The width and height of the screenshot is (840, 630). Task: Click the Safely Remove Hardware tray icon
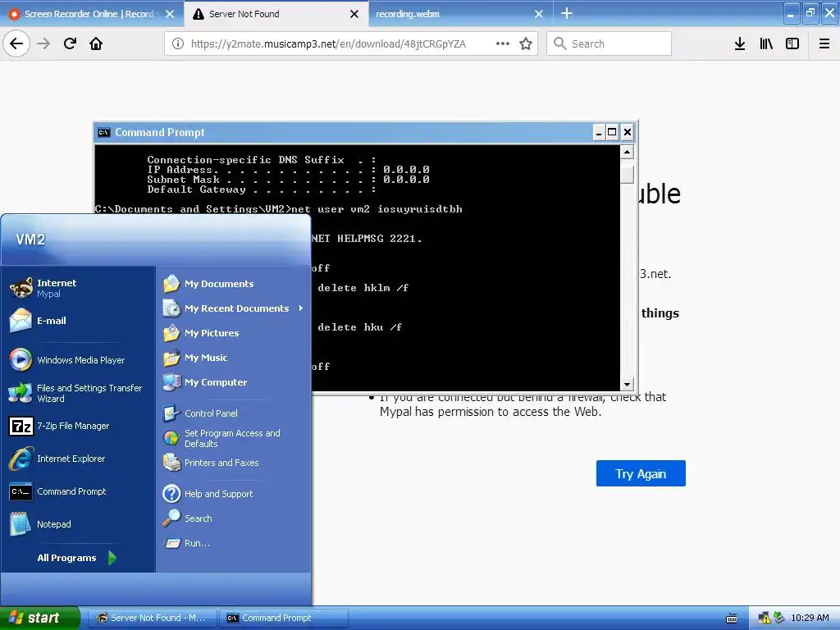(778, 618)
